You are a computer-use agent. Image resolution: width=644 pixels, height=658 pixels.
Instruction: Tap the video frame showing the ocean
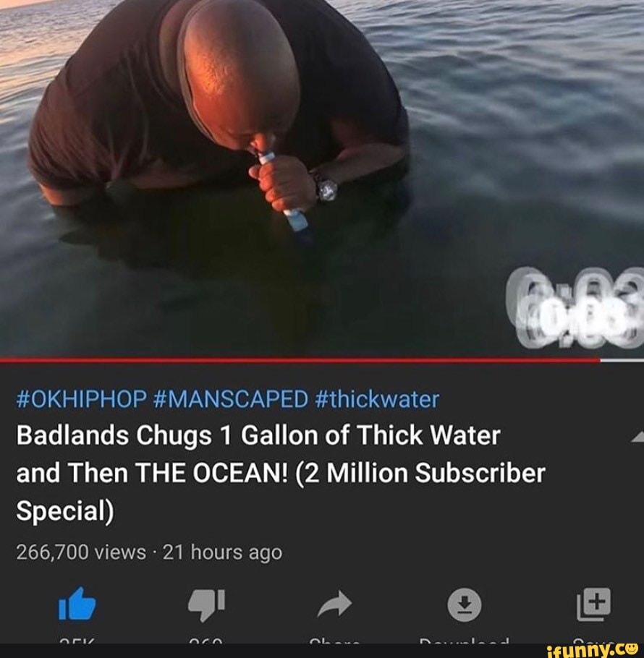point(322,179)
